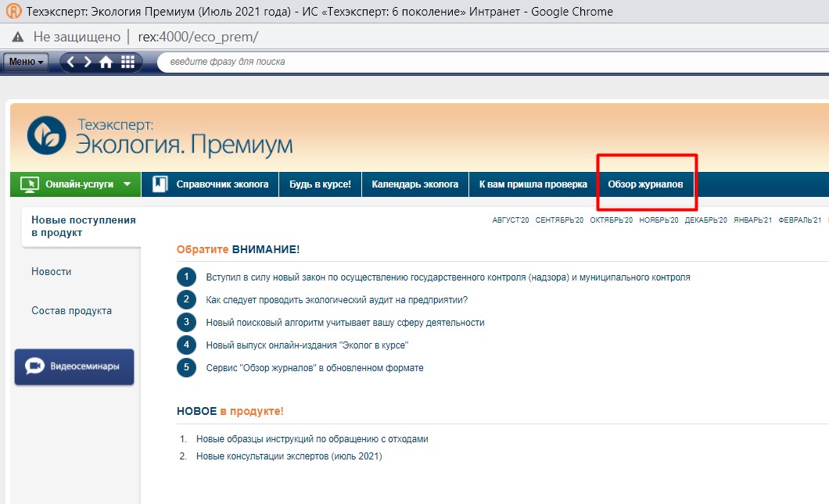Select Новые поступления в продукт sidebar item
The width and height of the screenshot is (829, 504).
[81, 227]
